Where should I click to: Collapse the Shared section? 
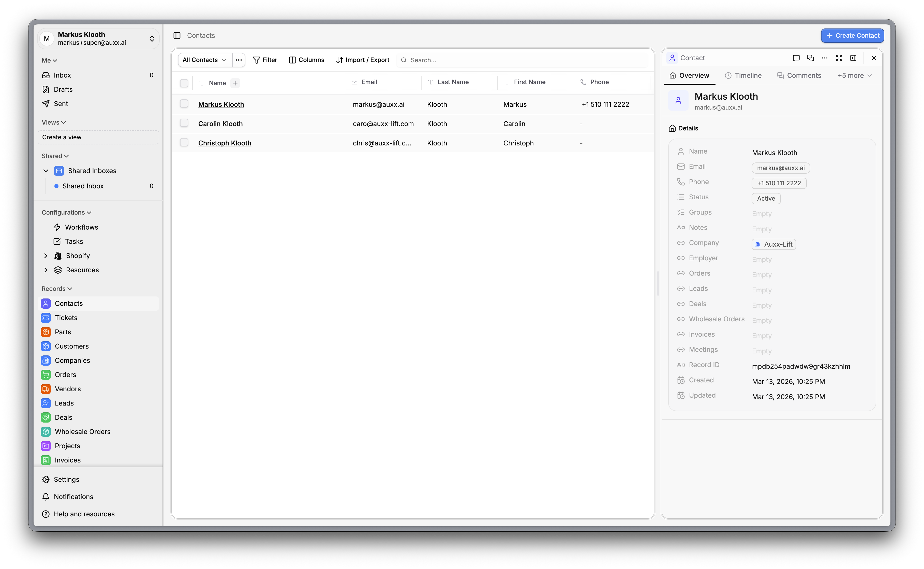(55, 156)
